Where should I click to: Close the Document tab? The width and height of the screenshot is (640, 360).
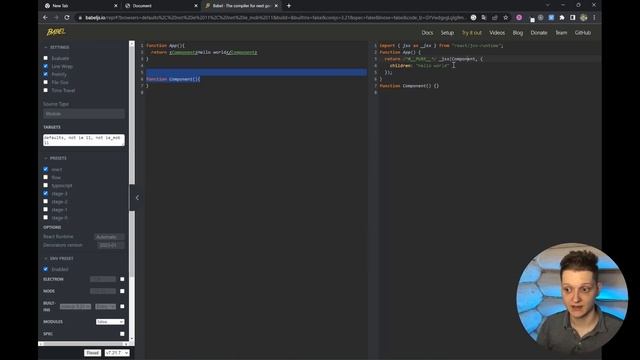click(x=196, y=6)
